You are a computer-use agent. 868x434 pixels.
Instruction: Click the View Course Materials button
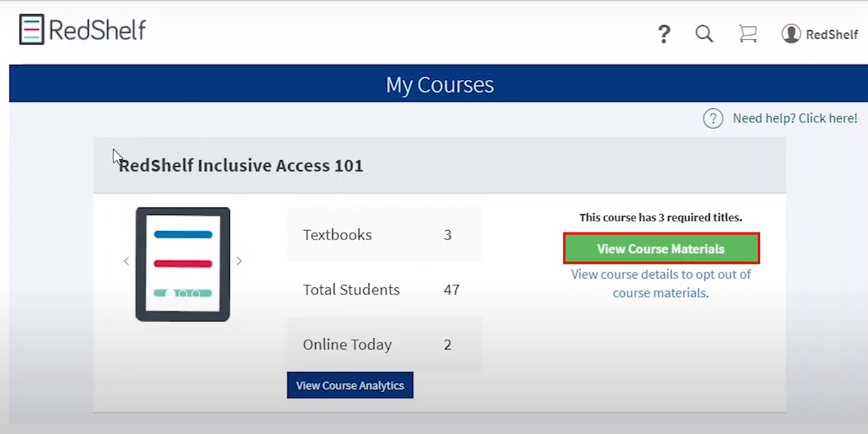click(x=661, y=248)
